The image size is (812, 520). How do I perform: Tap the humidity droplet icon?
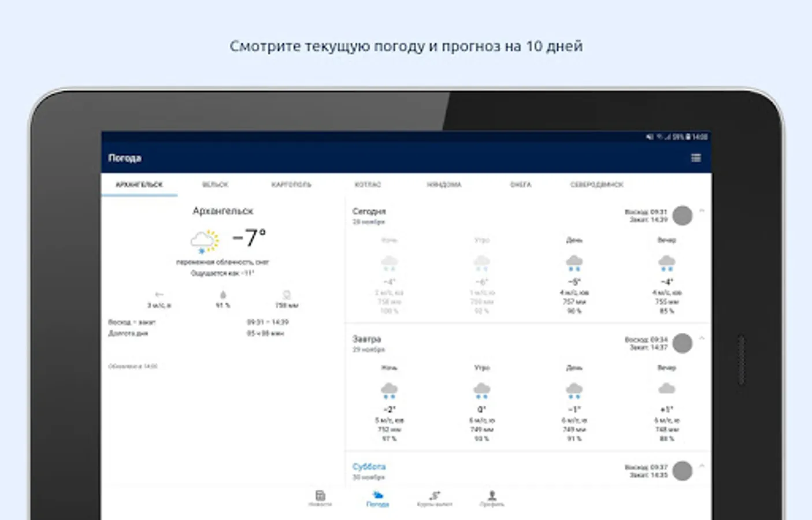pyautogui.click(x=223, y=295)
